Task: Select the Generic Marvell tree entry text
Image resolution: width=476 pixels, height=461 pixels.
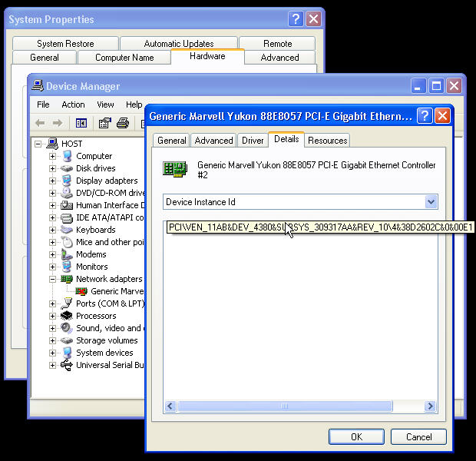Action: point(117,291)
